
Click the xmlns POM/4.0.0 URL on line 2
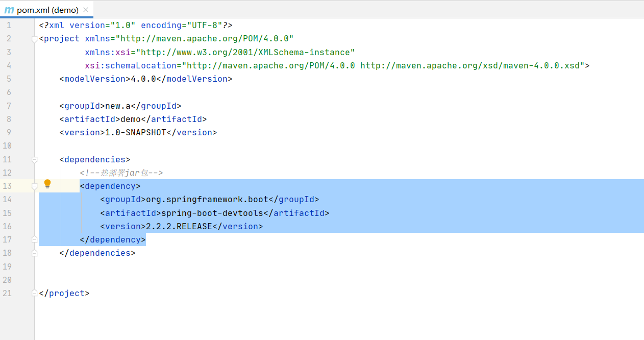(205, 39)
